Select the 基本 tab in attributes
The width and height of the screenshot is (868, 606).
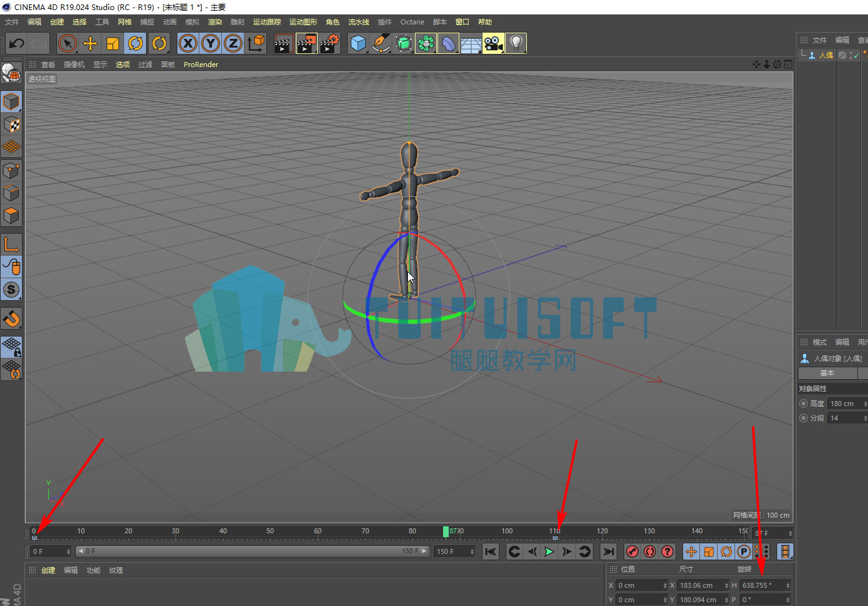(x=827, y=373)
